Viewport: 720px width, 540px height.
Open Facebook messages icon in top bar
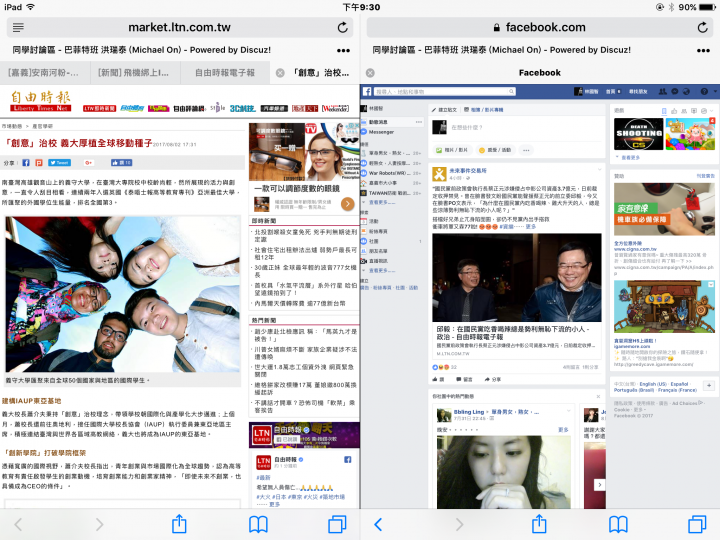675,91
